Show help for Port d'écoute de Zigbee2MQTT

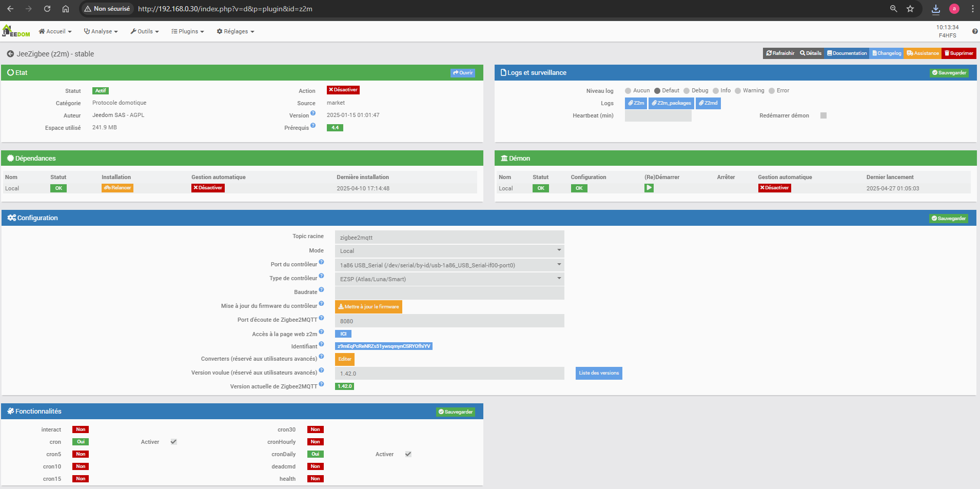321,317
